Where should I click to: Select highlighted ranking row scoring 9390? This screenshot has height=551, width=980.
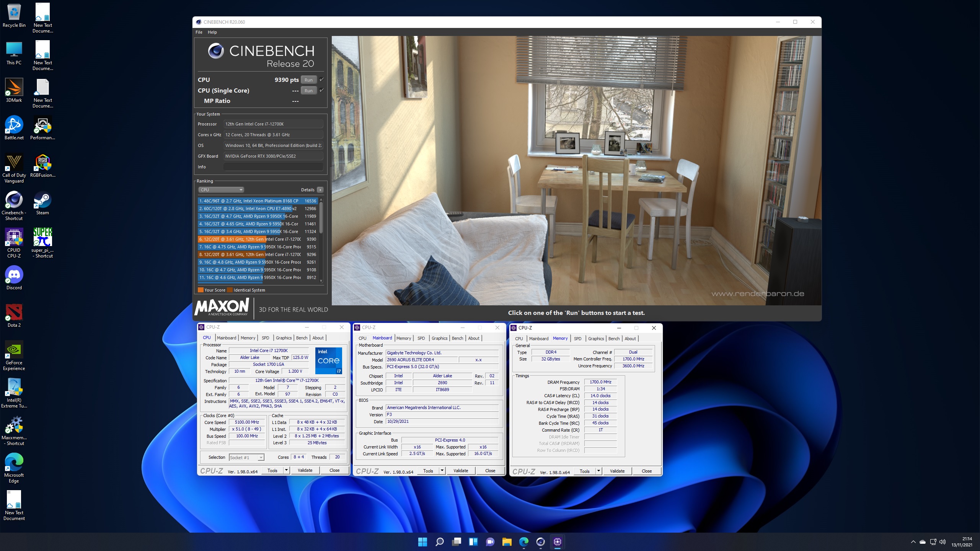258,239
